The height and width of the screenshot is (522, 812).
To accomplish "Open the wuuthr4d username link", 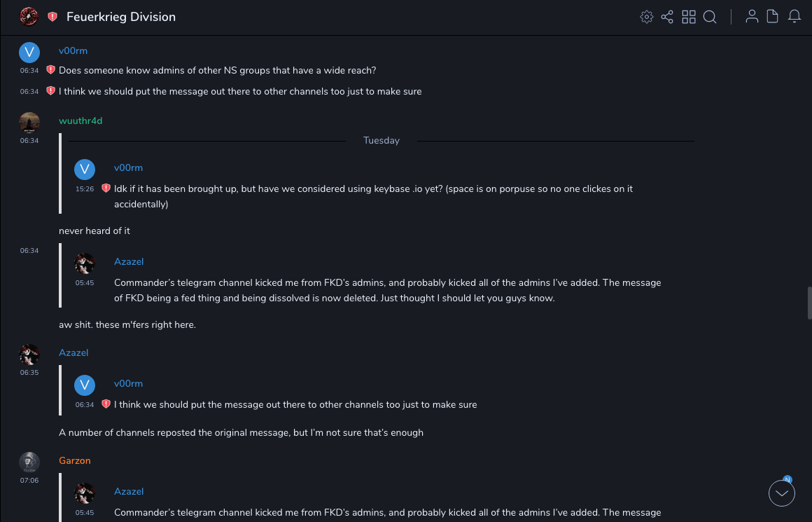I will click(x=80, y=121).
